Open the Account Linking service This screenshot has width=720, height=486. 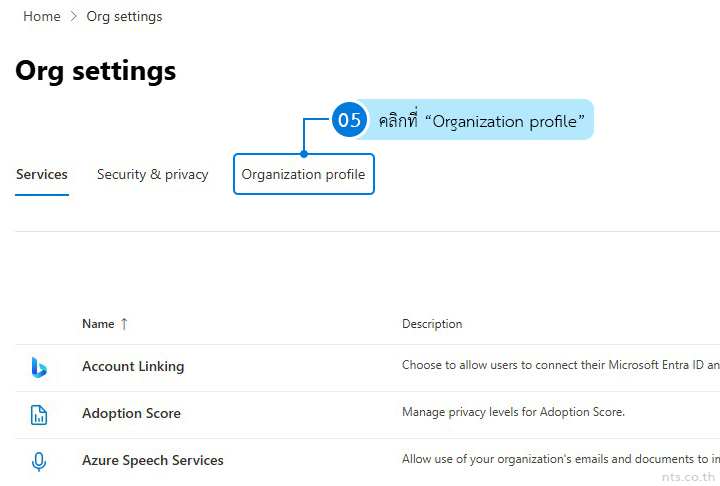coord(133,367)
